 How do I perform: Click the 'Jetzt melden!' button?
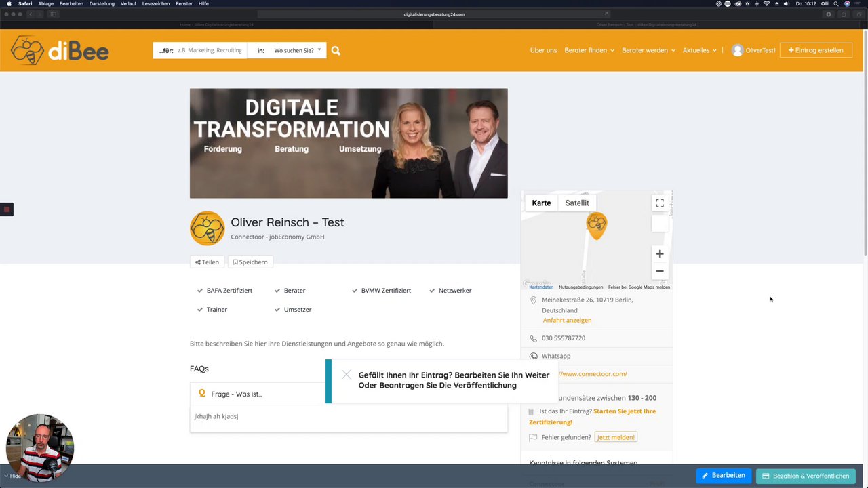coord(616,437)
